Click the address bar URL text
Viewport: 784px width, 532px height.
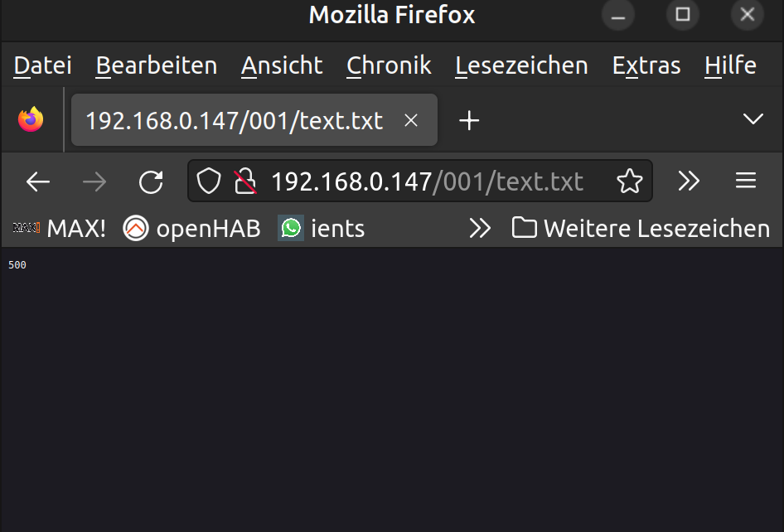click(x=427, y=181)
